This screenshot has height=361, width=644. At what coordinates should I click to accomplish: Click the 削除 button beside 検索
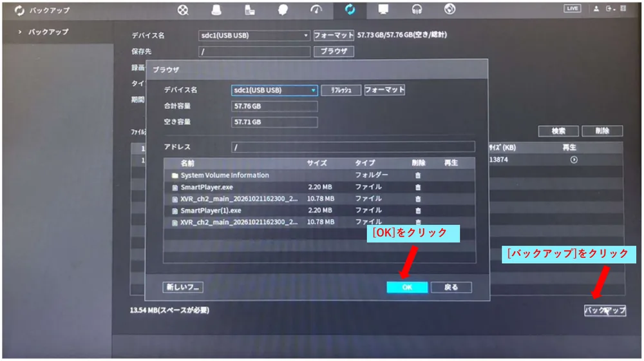coord(602,131)
